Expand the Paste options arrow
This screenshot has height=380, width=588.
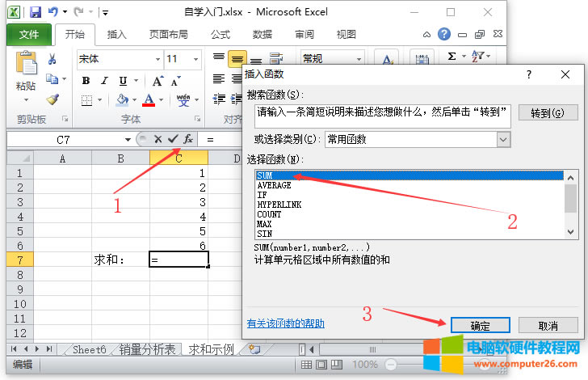point(26,100)
